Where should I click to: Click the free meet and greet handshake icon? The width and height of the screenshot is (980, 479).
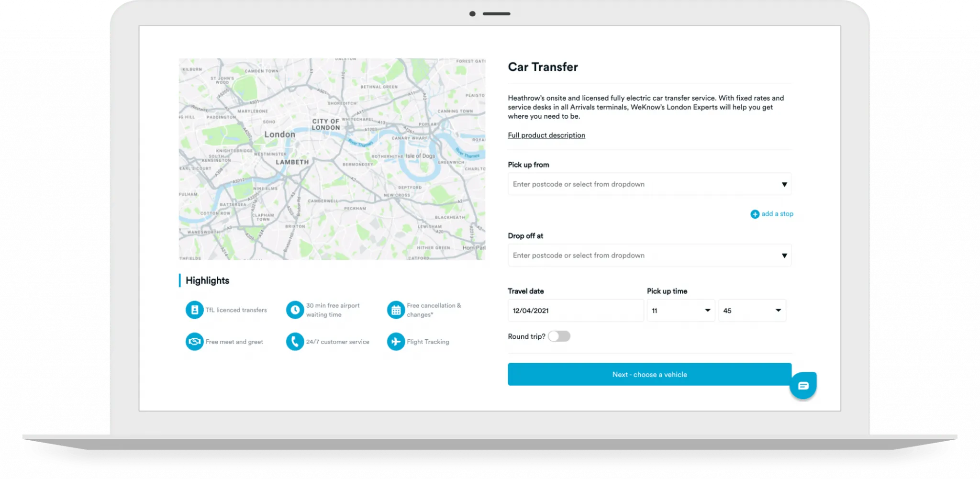coord(194,342)
